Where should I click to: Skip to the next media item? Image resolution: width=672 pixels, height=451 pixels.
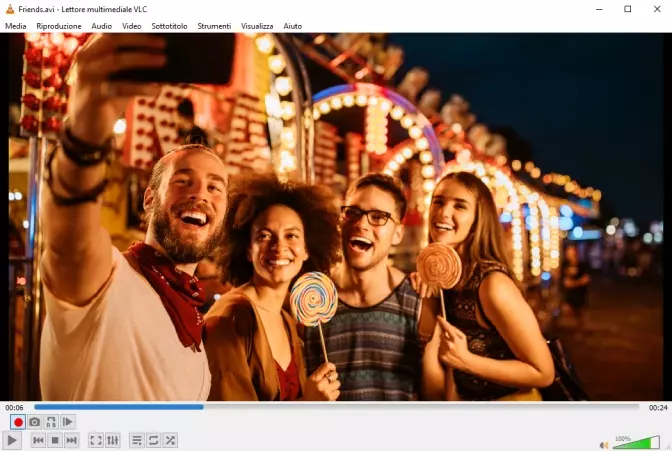tap(72, 440)
